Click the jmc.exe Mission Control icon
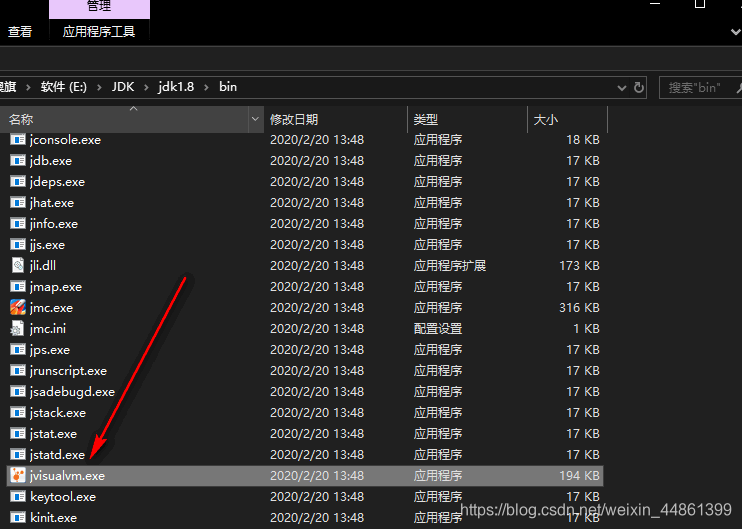The width and height of the screenshot is (742, 529). coord(18,308)
